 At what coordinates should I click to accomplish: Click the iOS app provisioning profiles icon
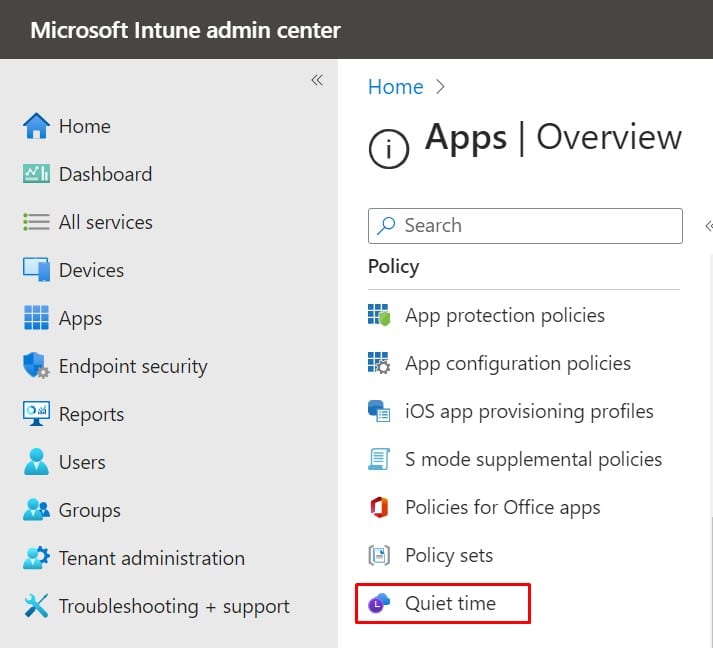pyautogui.click(x=379, y=411)
